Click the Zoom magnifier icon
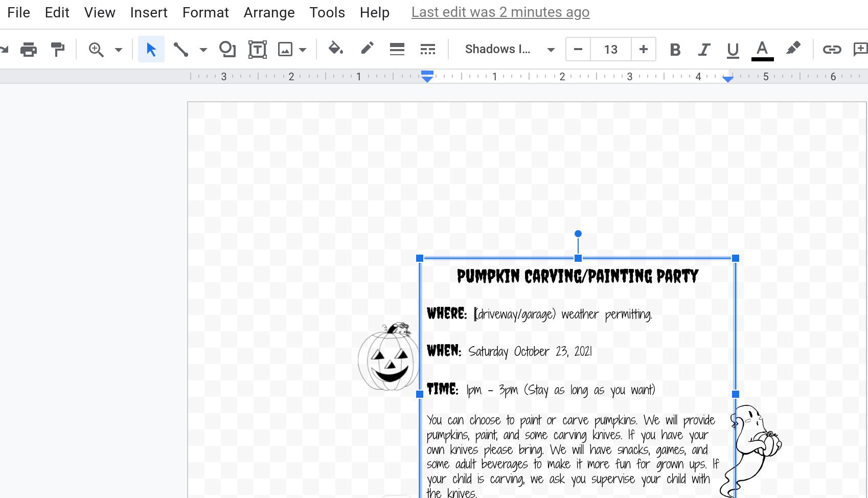The height and width of the screenshot is (498, 868). pos(96,50)
